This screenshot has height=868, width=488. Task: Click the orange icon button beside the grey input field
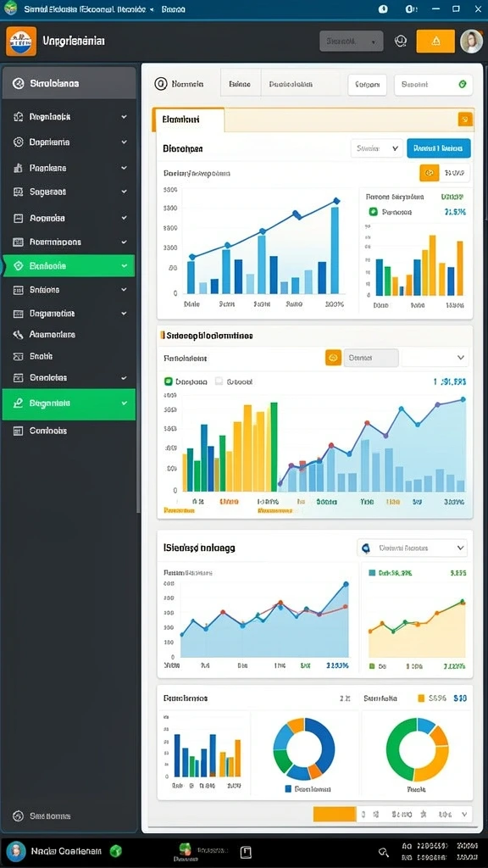pyautogui.click(x=333, y=358)
